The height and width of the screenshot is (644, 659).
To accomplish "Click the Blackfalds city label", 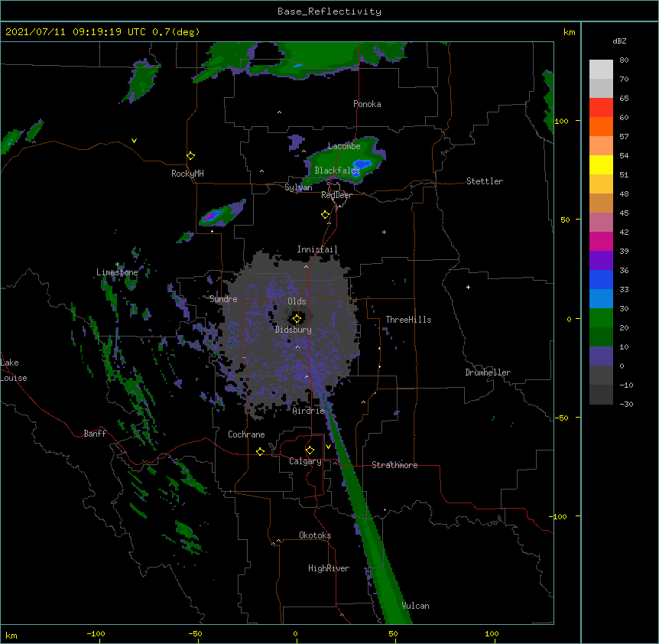I will (337, 171).
